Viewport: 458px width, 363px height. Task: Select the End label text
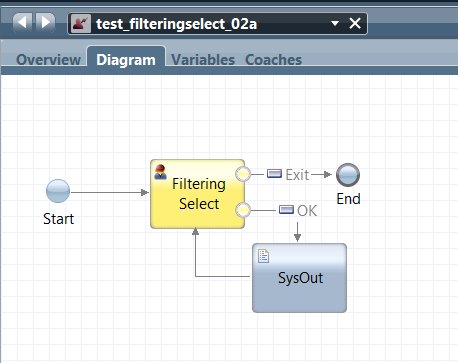[x=348, y=199]
